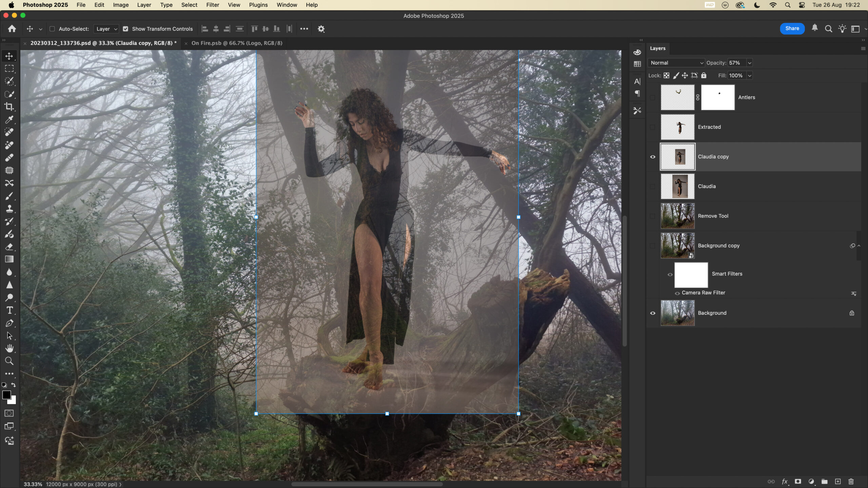Click the foreground color swatch
Screen dimensions: 868x488
tap(6, 395)
